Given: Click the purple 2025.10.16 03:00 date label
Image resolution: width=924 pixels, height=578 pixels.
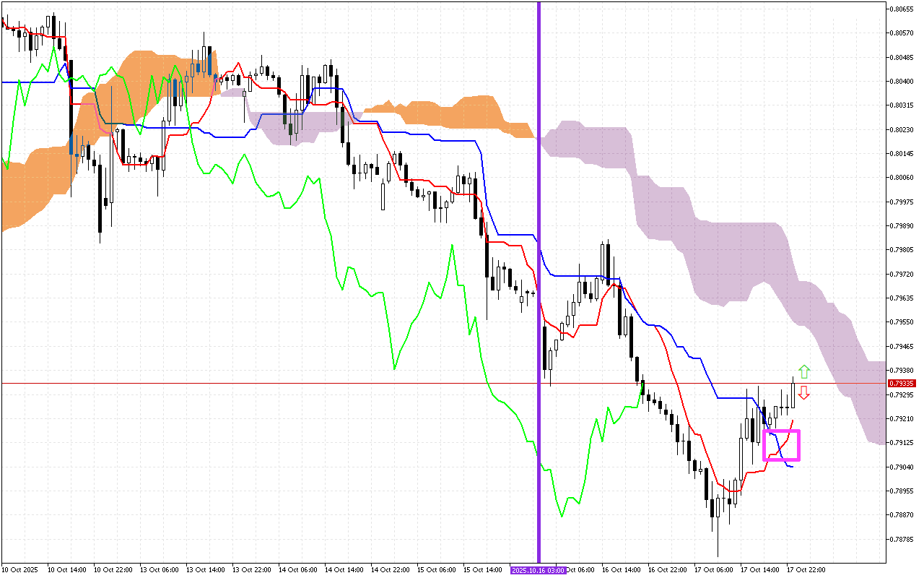Looking at the screenshot, I should point(539,570).
